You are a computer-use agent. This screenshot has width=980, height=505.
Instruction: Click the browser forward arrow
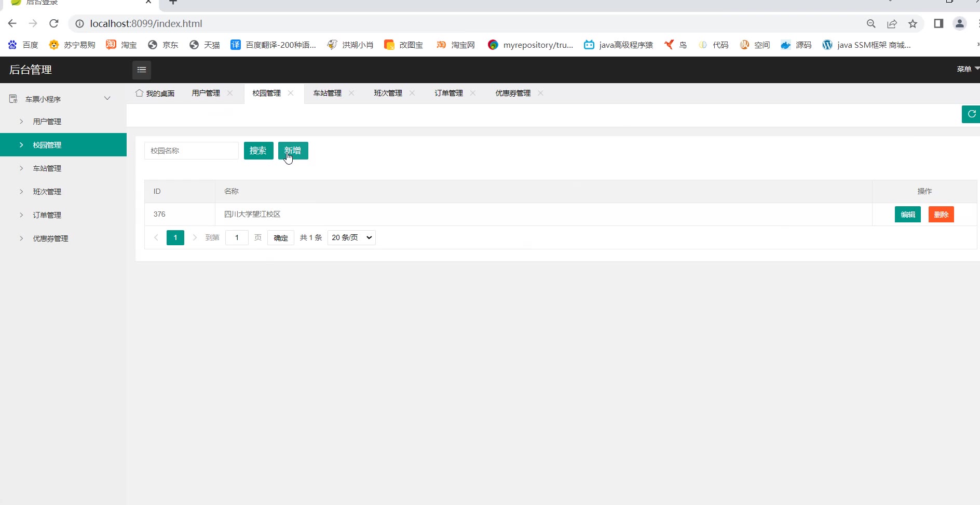click(x=33, y=23)
